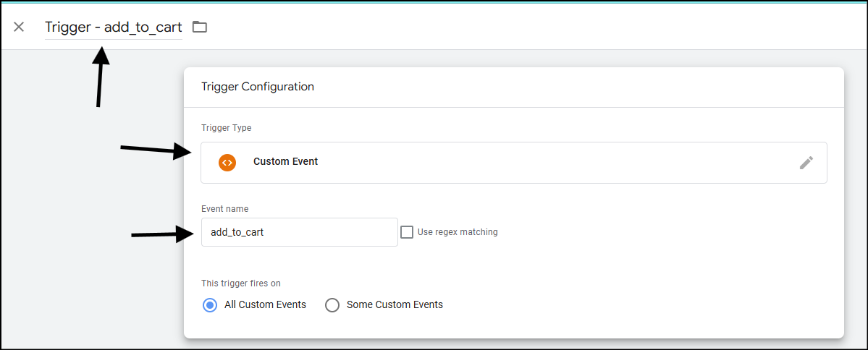Click the Event name label above the field

click(225, 209)
